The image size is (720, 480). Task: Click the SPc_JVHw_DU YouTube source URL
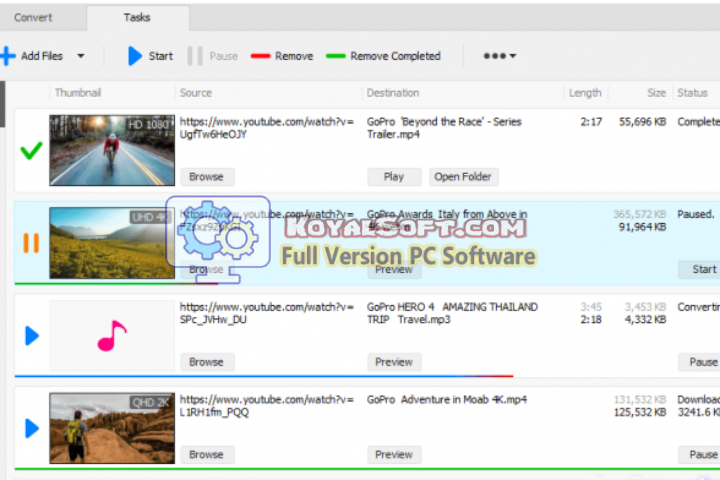tap(266, 313)
